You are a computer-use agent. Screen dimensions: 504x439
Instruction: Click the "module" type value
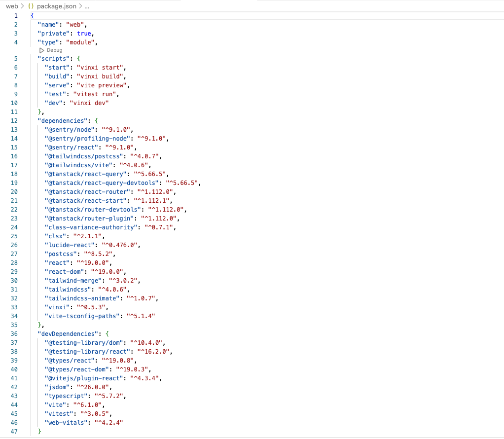(80, 42)
